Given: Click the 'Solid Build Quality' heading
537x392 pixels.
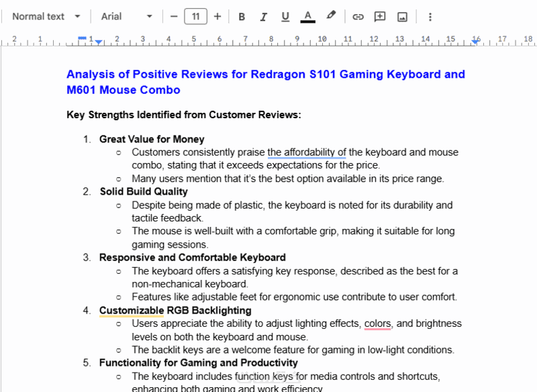Looking at the screenshot, I should pos(144,191).
